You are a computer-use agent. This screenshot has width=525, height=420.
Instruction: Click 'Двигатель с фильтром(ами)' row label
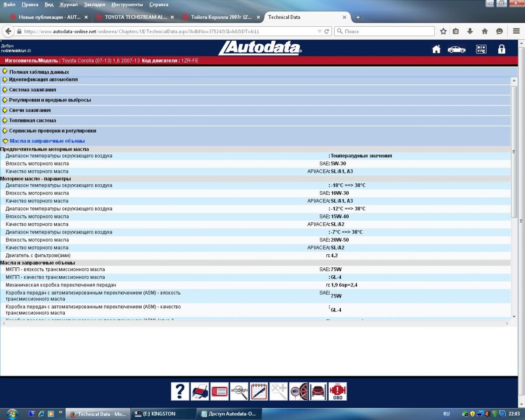(x=38, y=255)
